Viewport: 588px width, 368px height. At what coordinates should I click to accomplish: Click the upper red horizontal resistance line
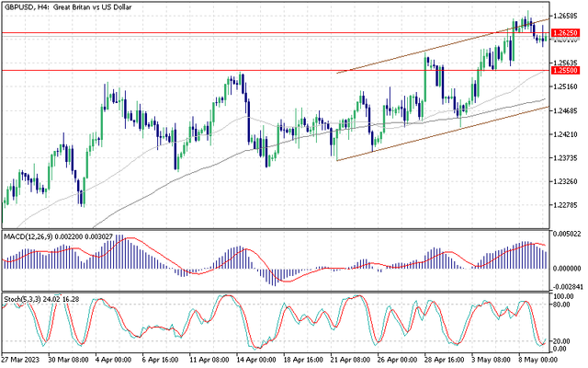[x=184, y=33]
